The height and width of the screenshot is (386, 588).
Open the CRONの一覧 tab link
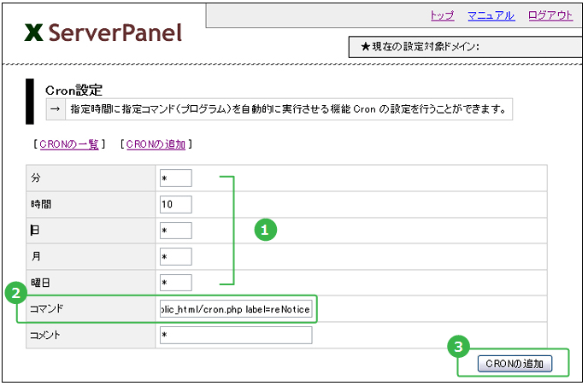pyautogui.click(x=68, y=144)
